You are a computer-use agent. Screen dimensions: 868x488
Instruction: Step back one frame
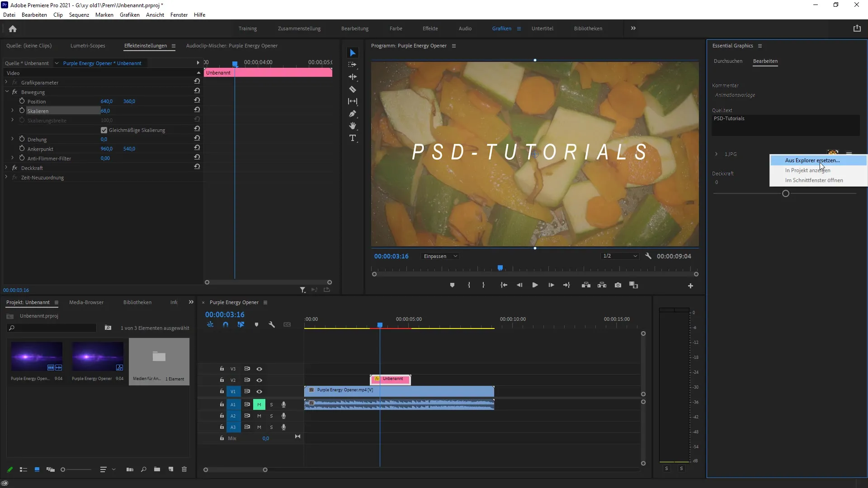click(x=519, y=285)
